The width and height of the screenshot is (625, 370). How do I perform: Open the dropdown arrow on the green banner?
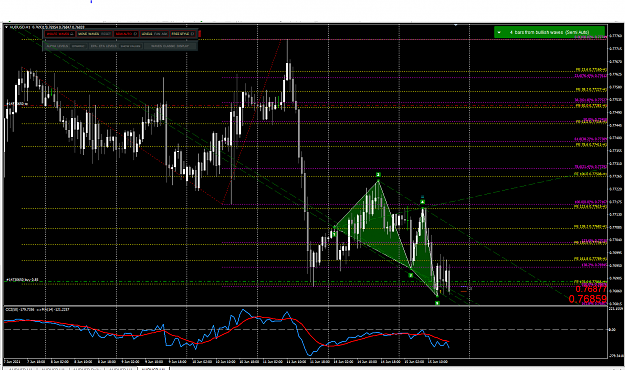point(499,32)
